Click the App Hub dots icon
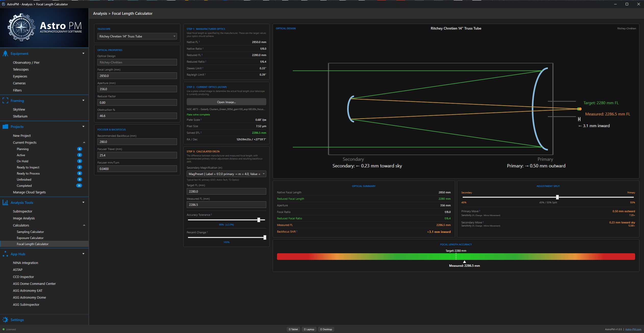Image resolution: width=644 pixels, height=333 pixels. 5,254
